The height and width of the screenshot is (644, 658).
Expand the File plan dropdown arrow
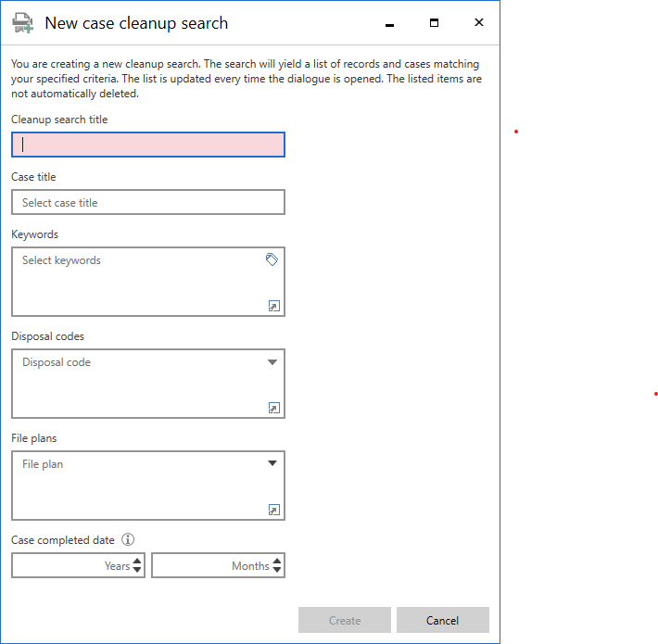tap(272, 464)
